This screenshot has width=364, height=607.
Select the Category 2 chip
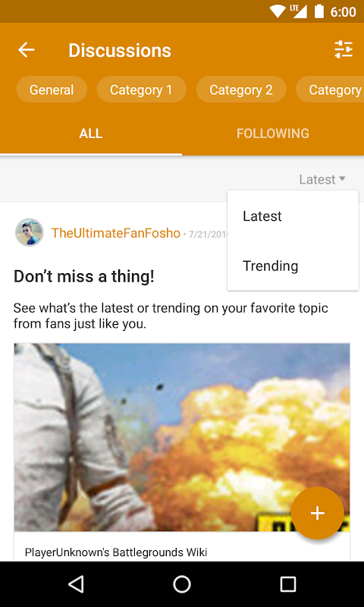tap(241, 90)
